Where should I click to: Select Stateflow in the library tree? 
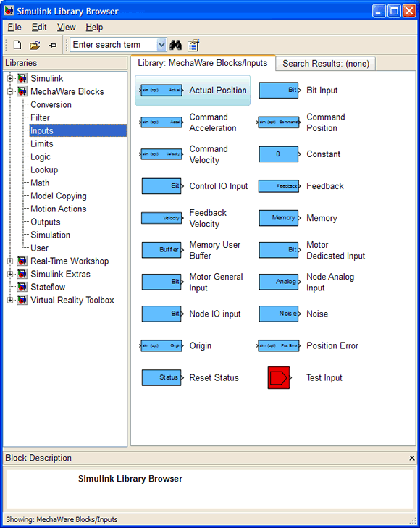pyautogui.click(x=48, y=288)
